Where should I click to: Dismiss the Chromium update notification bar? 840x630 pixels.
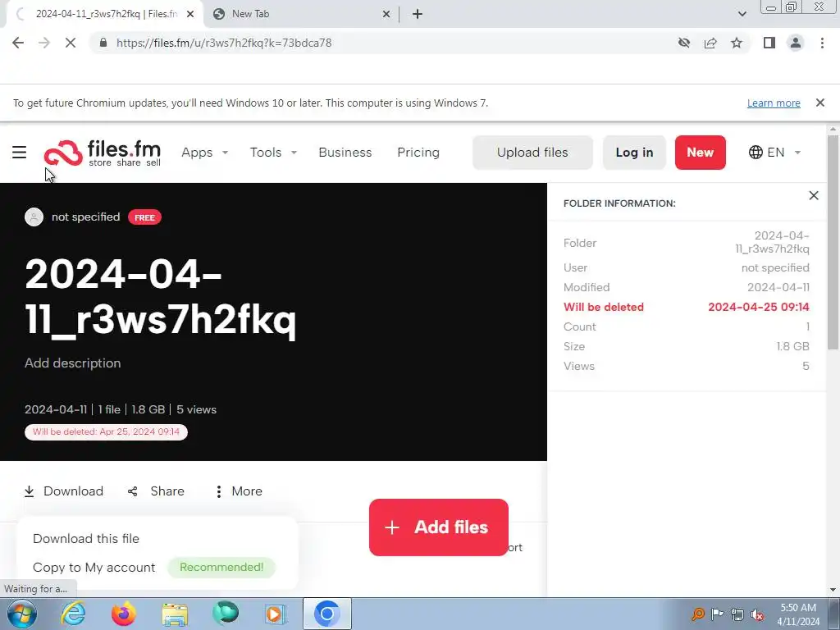820,103
